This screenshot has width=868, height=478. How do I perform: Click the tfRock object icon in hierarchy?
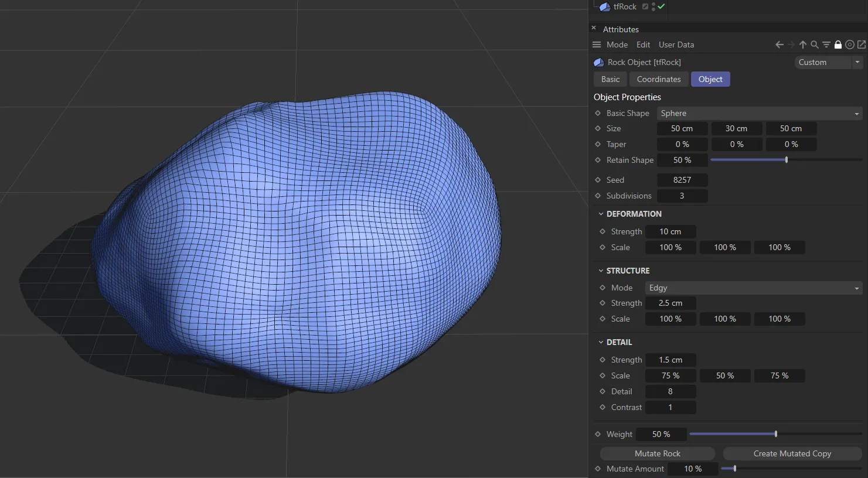(605, 7)
